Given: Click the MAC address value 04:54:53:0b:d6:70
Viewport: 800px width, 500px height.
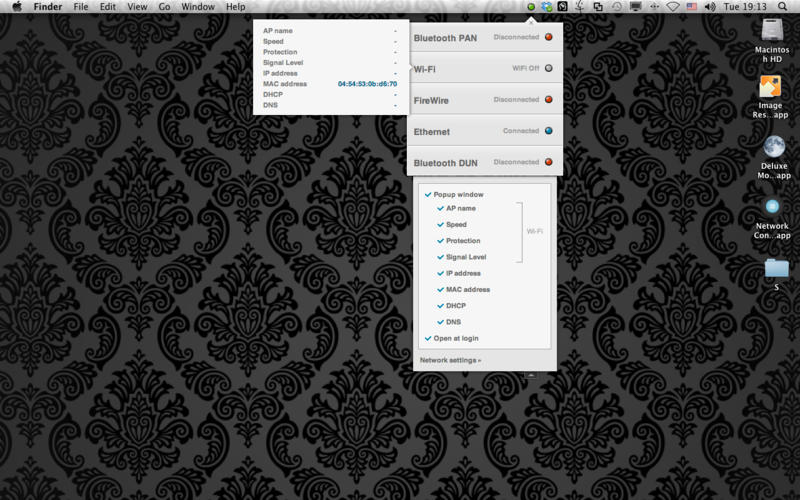Looking at the screenshot, I should tap(367, 84).
